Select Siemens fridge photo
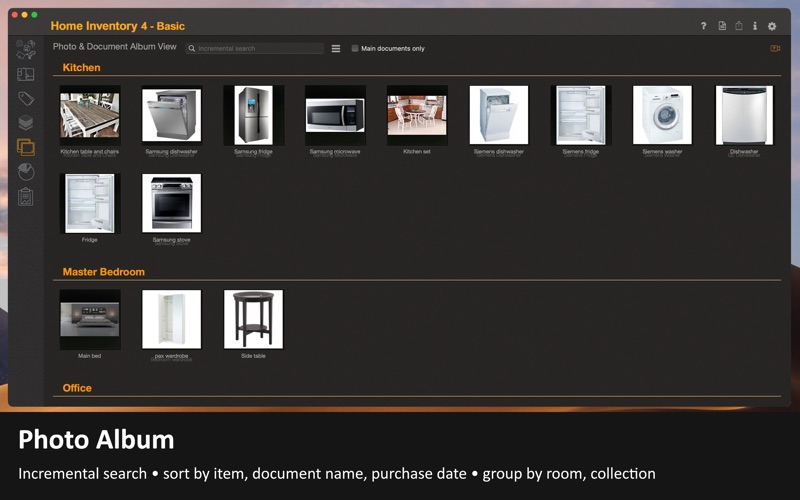The image size is (800, 500). [581, 115]
